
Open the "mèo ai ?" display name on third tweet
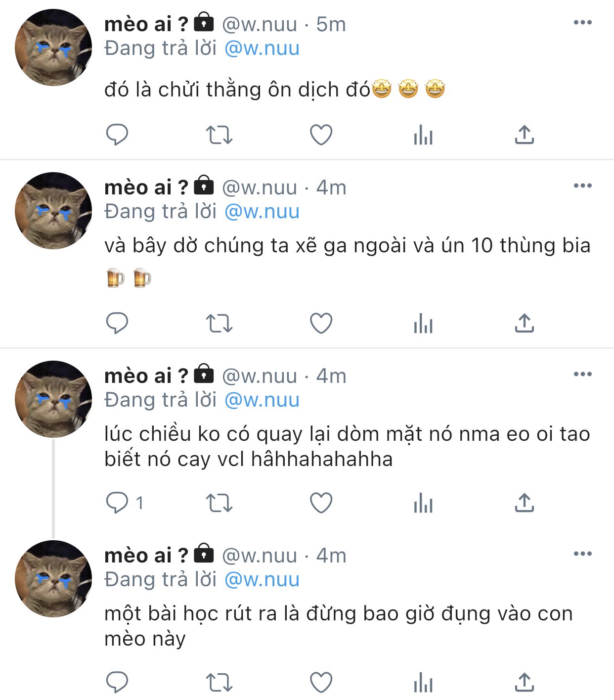point(146,376)
